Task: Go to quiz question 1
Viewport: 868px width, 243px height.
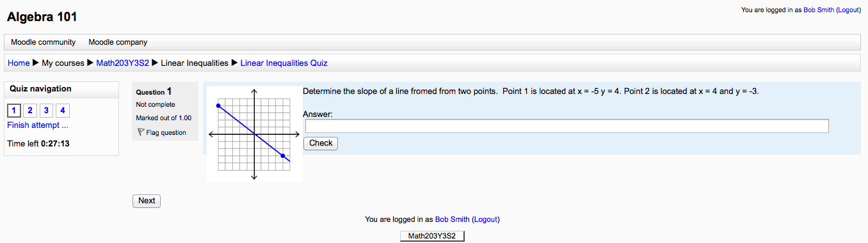Action: coord(13,111)
